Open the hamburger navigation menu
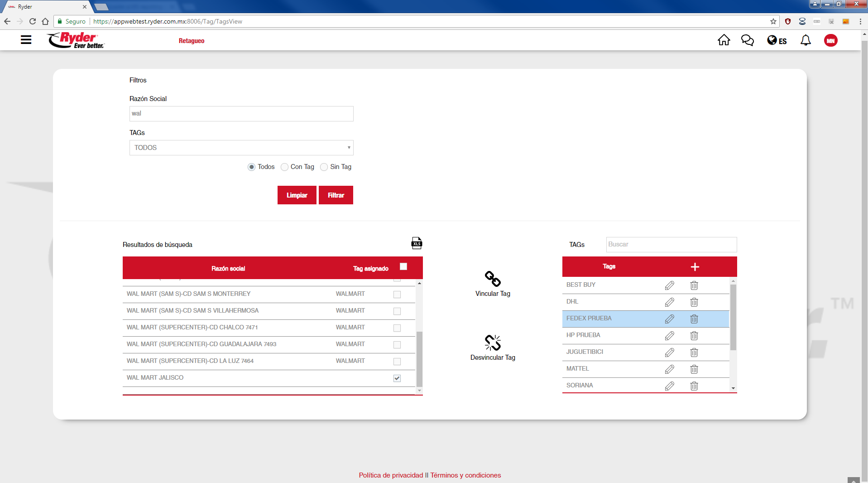 pyautogui.click(x=26, y=40)
